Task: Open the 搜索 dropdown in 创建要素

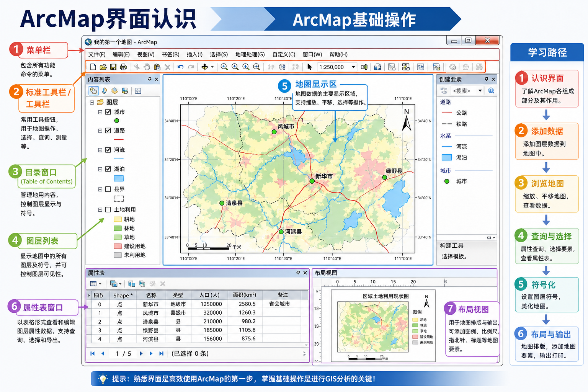Action: (x=480, y=91)
